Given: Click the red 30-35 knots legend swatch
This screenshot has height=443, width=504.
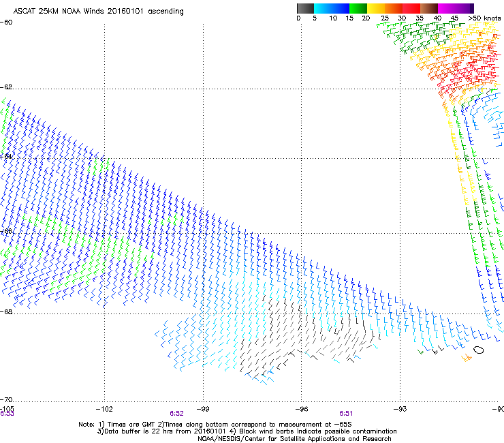Looking at the screenshot, I should tap(411, 8).
